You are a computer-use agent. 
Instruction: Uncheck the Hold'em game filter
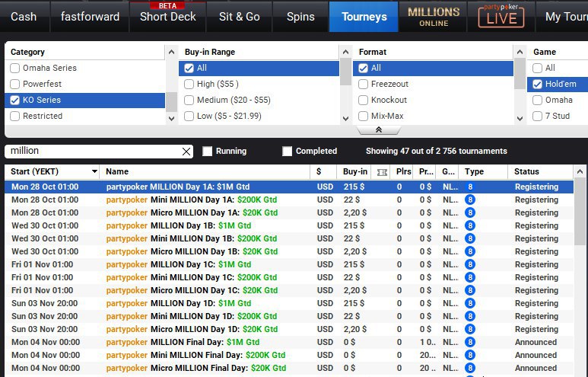tap(537, 84)
